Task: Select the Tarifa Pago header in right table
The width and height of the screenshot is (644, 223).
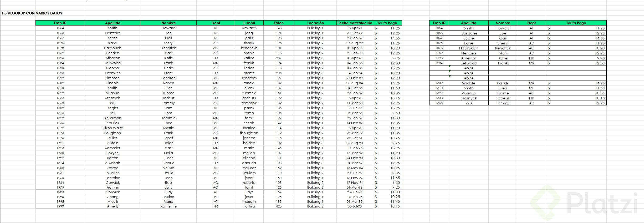Action: (576, 23)
